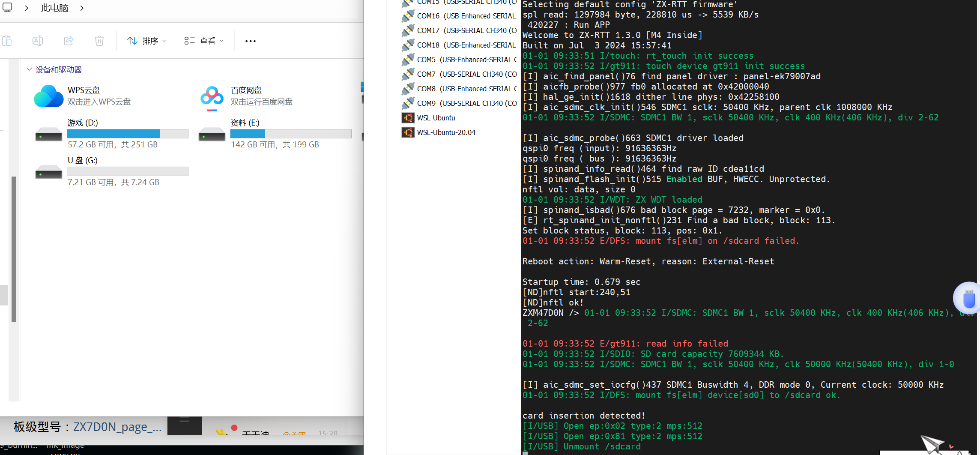Image resolution: width=980 pixels, height=455 pixels.
Task: Click 此电脑 in the address breadcrumb
Action: point(54,8)
